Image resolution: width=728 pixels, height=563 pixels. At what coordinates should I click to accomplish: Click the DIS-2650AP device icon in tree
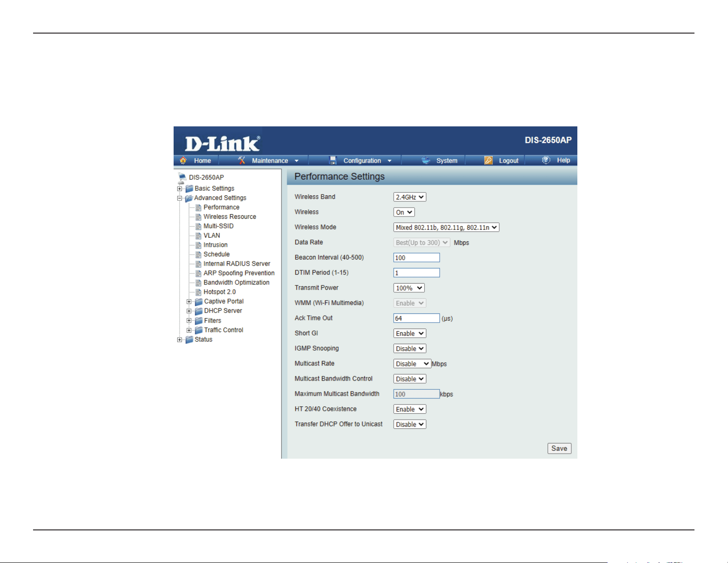point(182,178)
